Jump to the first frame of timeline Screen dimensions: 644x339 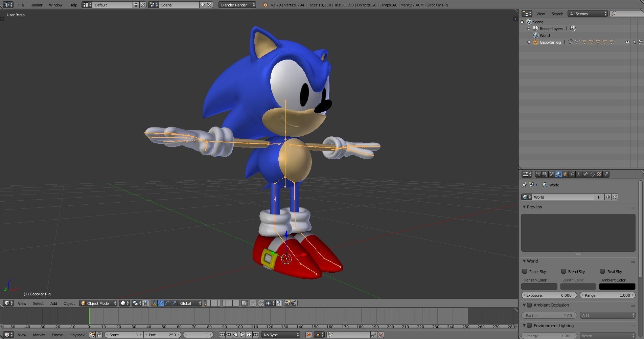point(222,335)
